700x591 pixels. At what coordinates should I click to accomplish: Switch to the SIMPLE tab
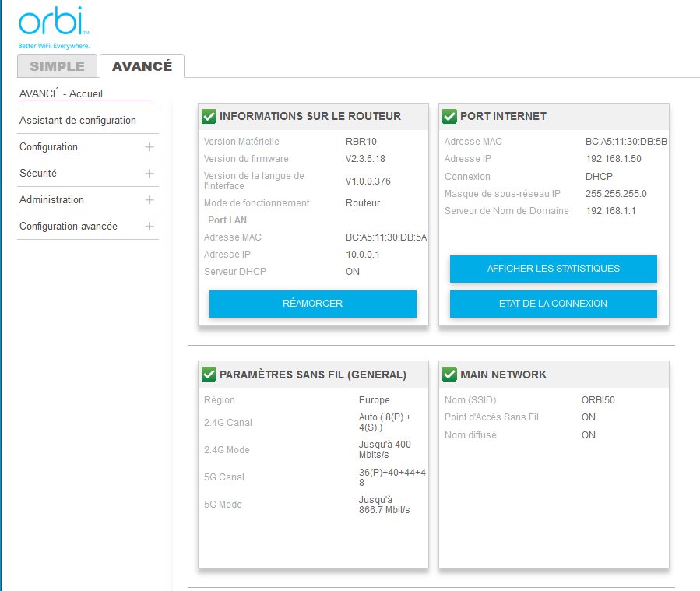coord(57,66)
